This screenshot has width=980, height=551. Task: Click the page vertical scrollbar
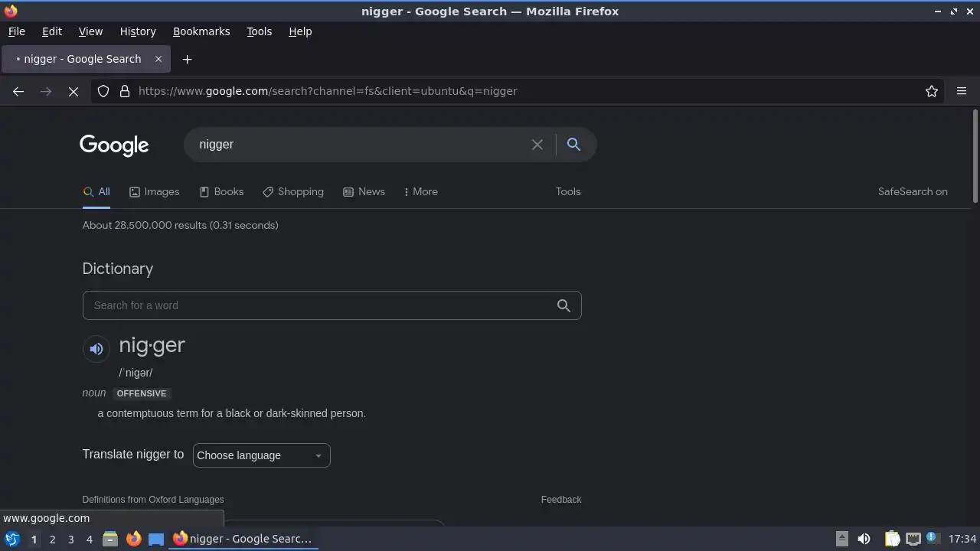[x=975, y=157]
